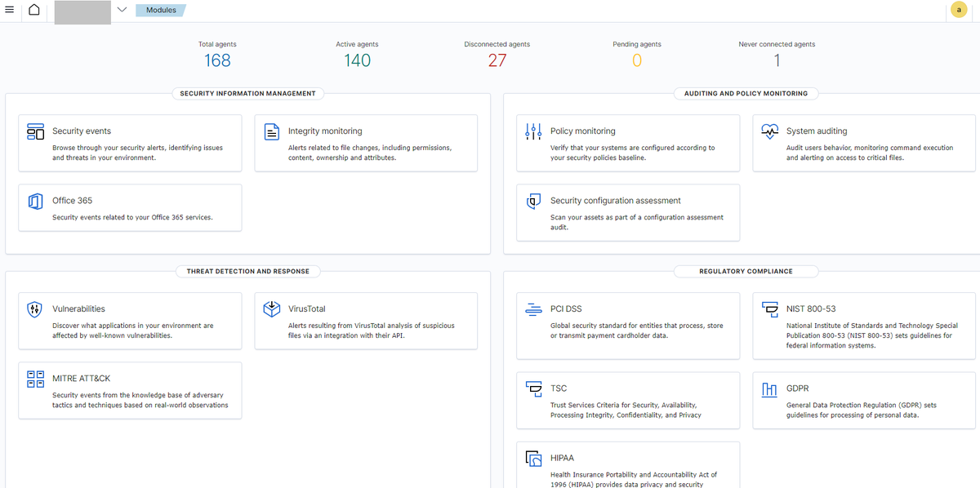Image resolution: width=980 pixels, height=488 pixels.
Task: Click the 'Disconnected agents' label
Action: click(x=497, y=44)
